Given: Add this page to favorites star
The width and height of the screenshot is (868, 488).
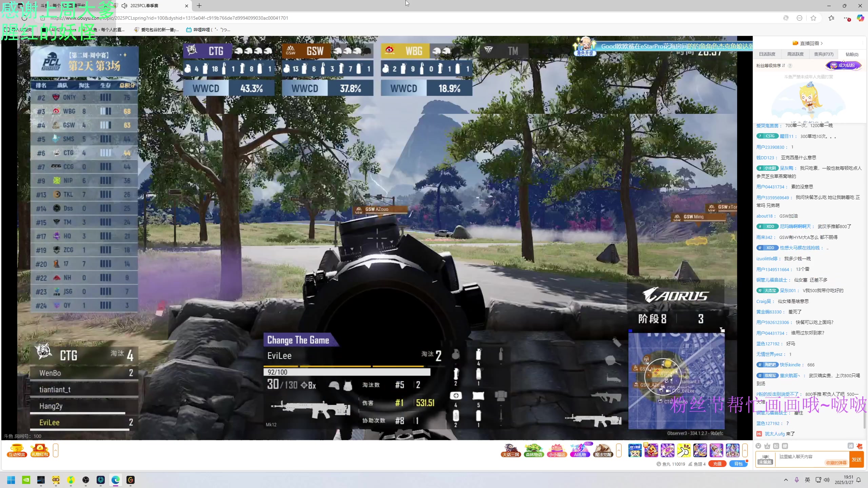Looking at the screenshot, I should point(813,18).
